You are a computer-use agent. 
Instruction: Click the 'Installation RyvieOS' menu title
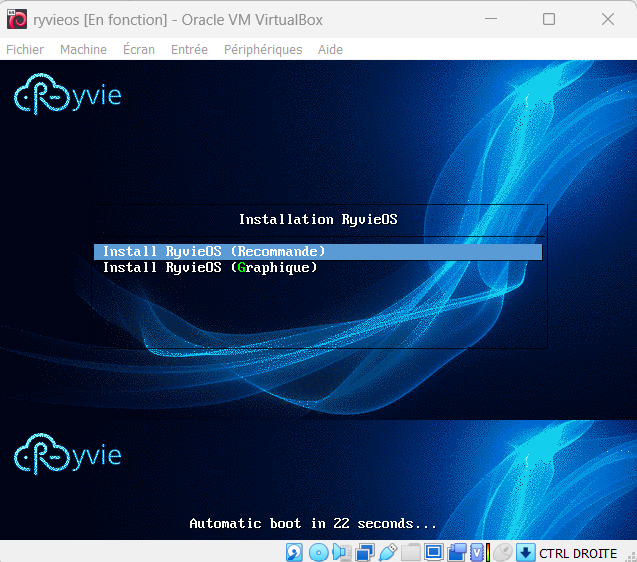click(318, 219)
